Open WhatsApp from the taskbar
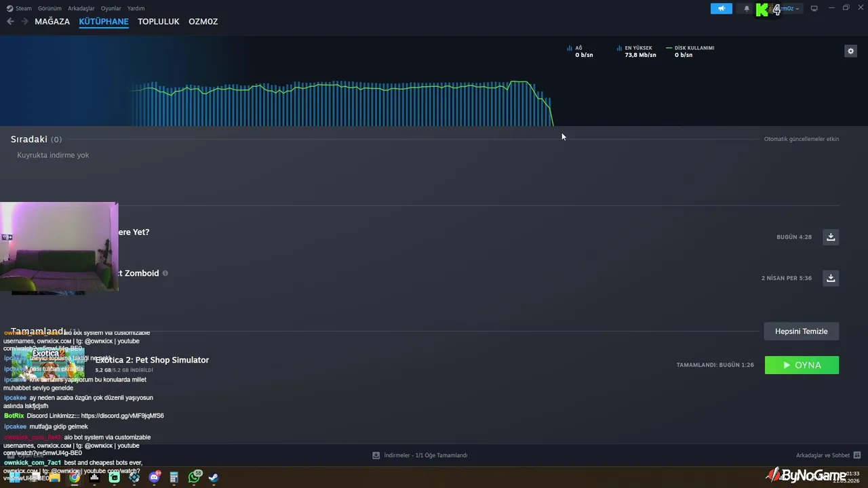868x488 pixels. (194, 477)
